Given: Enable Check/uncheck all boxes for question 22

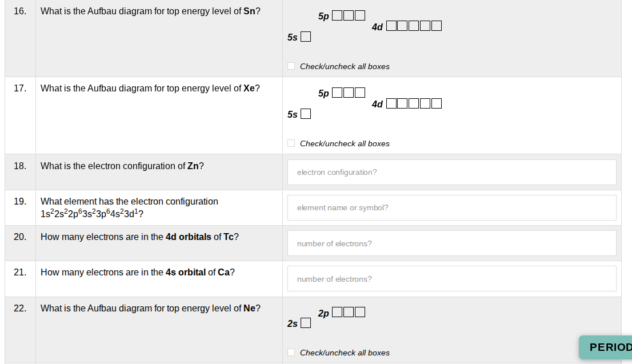Looking at the screenshot, I should (x=291, y=352).
